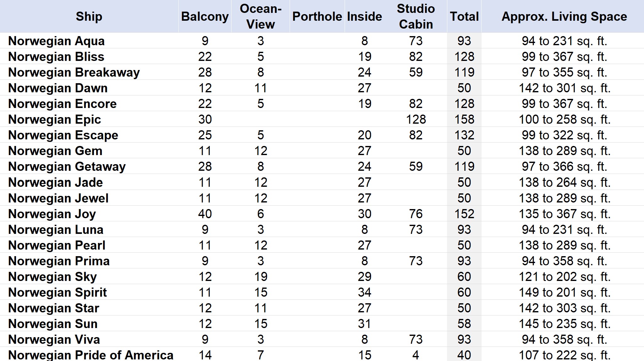Click the Porthole column header
This screenshot has height=361, width=644.
pos(317,16)
